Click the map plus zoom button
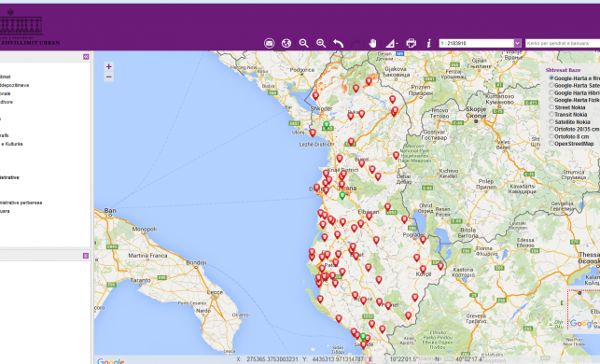 tap(108, 66)
